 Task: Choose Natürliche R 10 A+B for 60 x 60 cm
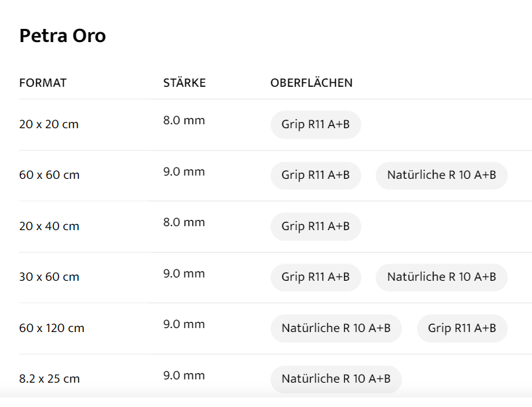pyautogui.click(x=441, y=175)
